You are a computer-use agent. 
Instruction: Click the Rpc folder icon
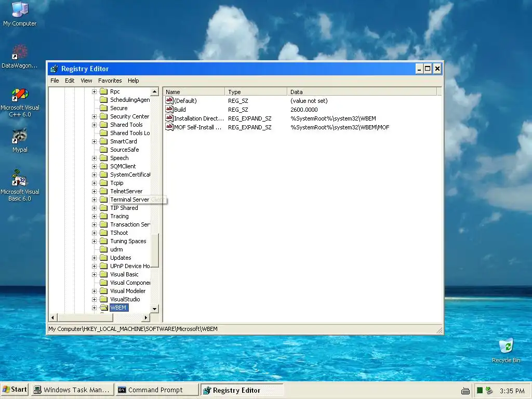(x=104, y=91)
